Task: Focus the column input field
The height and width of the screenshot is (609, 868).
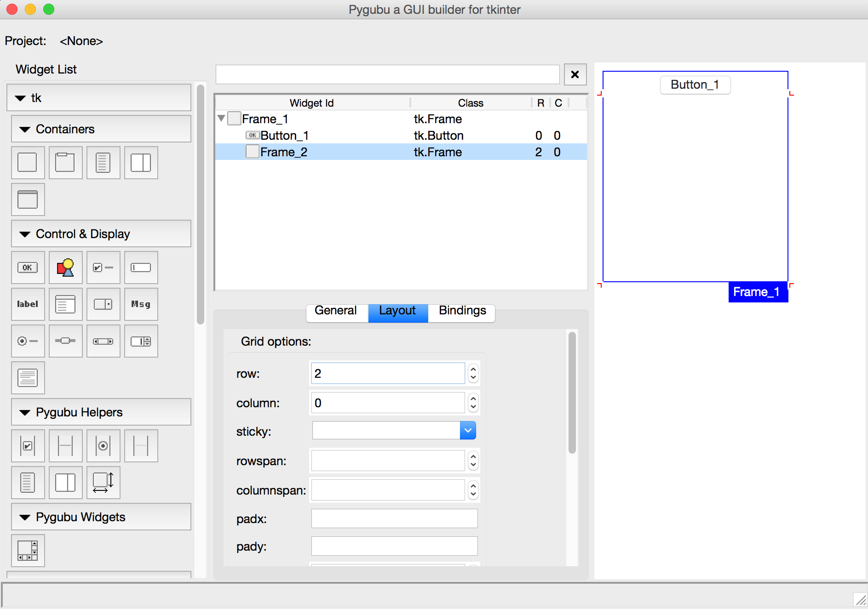Action: coord(388,403)
